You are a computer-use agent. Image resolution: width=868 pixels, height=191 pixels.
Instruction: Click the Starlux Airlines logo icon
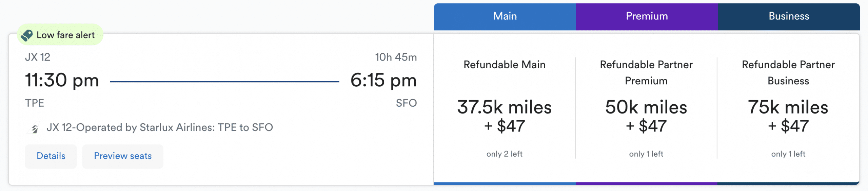coord(34,128)
